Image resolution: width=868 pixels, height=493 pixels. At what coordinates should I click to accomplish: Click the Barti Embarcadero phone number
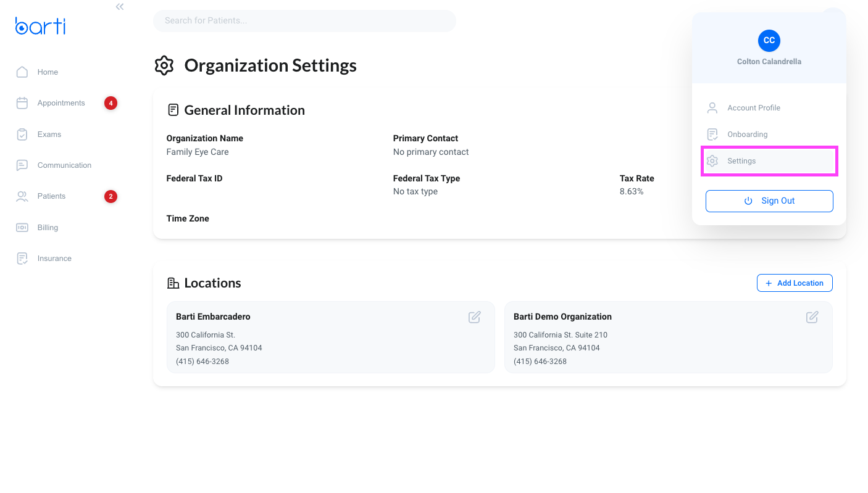202,362
